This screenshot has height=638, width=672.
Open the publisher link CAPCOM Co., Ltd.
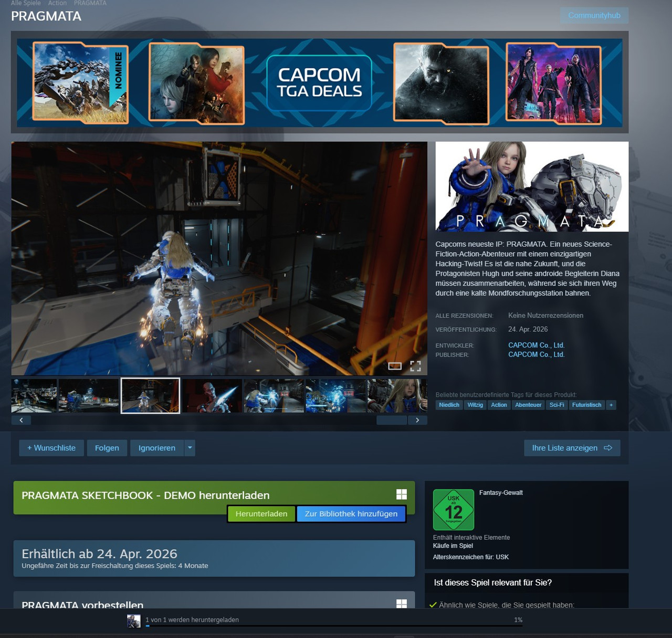(536, 354)
